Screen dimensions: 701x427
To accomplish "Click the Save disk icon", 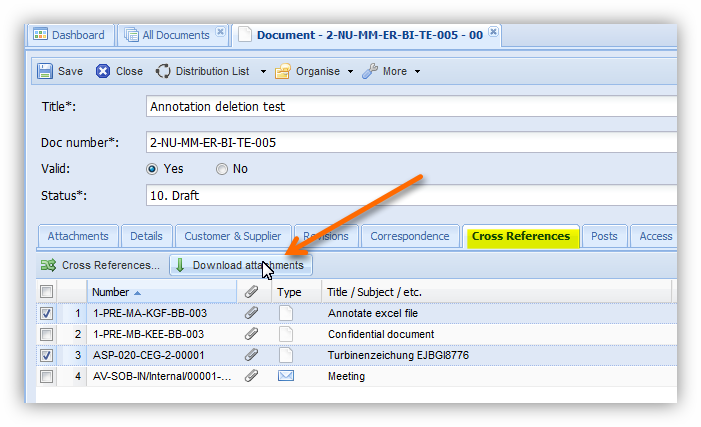I will tap(45, 71).
